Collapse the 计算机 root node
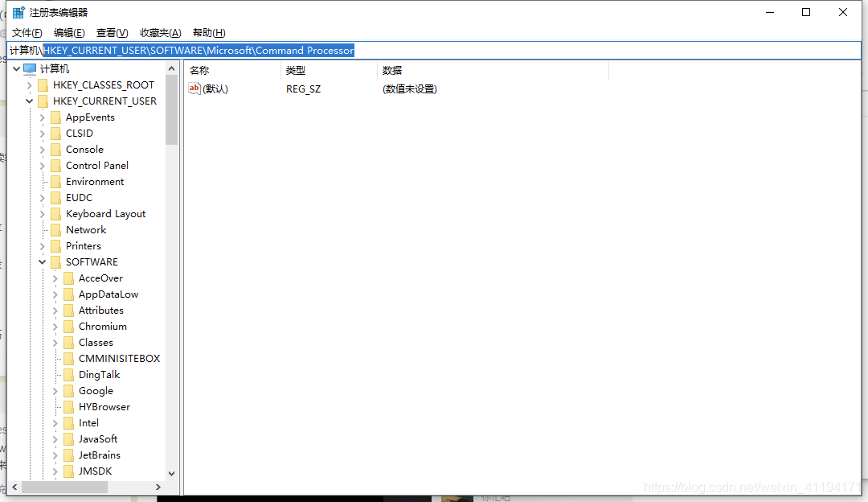The image size is (868, 502). (17, 68)
